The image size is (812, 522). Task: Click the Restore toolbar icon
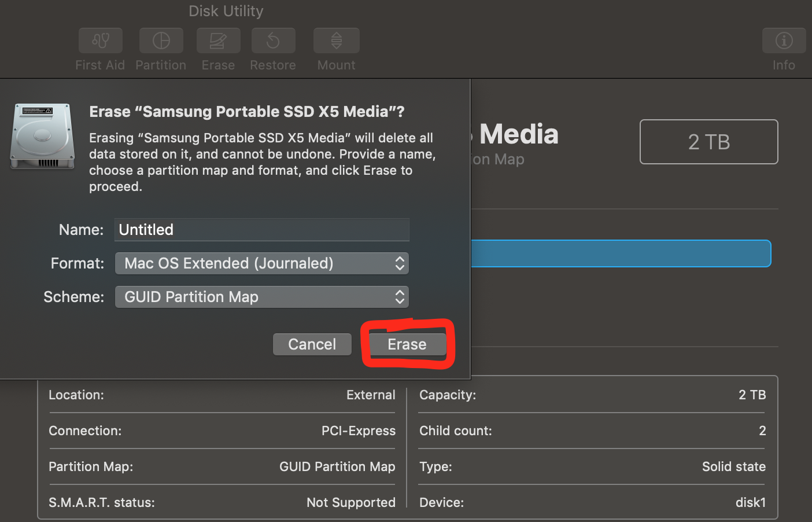click(273, 41)
